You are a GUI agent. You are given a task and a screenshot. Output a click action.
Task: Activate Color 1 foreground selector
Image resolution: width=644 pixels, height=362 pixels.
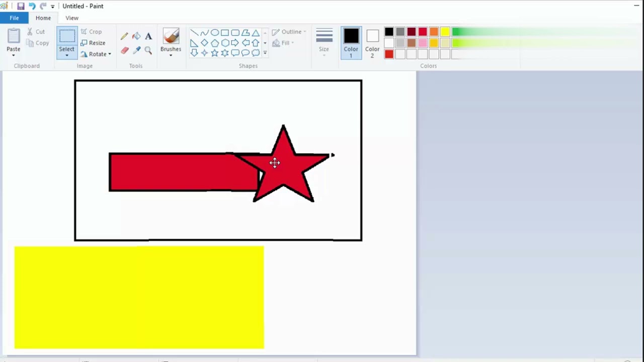click(351, 43)
